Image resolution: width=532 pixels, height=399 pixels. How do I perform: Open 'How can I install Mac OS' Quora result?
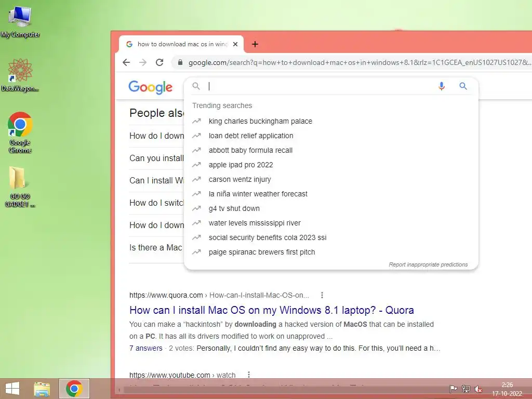tap(271, 310)
